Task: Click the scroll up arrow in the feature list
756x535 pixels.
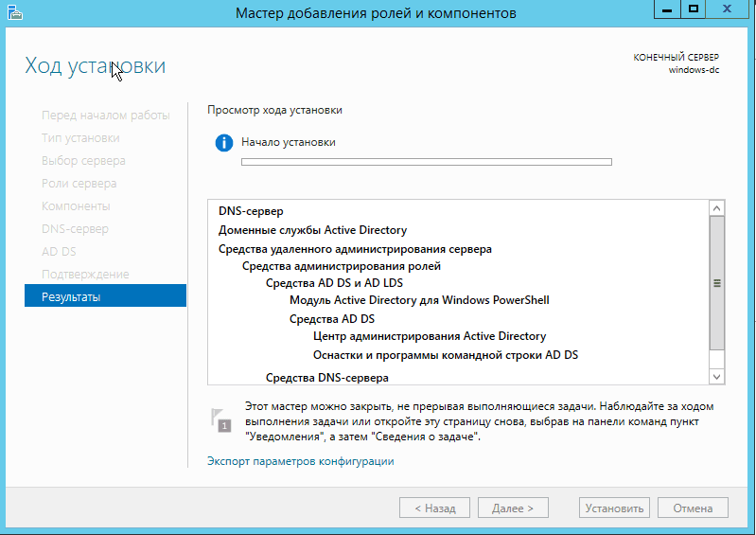Action: (717, 208)
